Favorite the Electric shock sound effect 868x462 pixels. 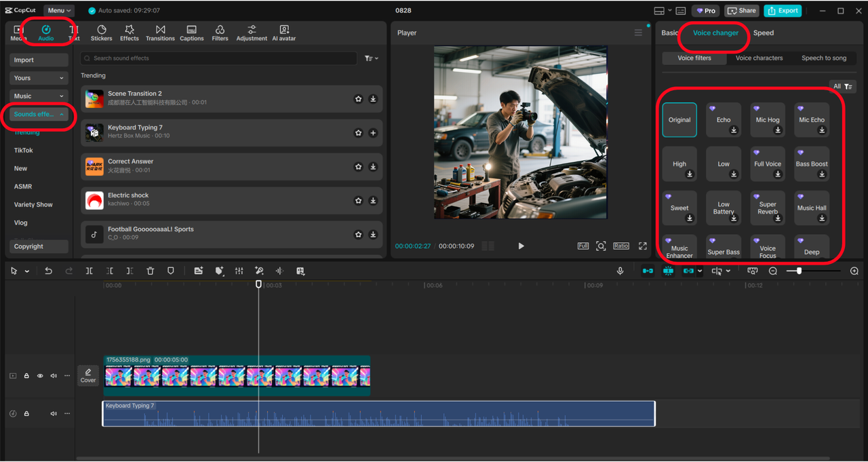(x=358, y=201)
